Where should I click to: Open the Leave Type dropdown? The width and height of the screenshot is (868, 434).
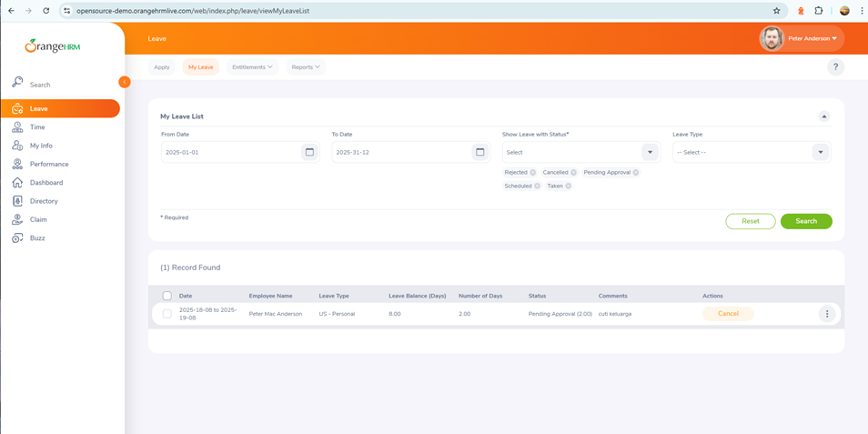tap(820, 152)
